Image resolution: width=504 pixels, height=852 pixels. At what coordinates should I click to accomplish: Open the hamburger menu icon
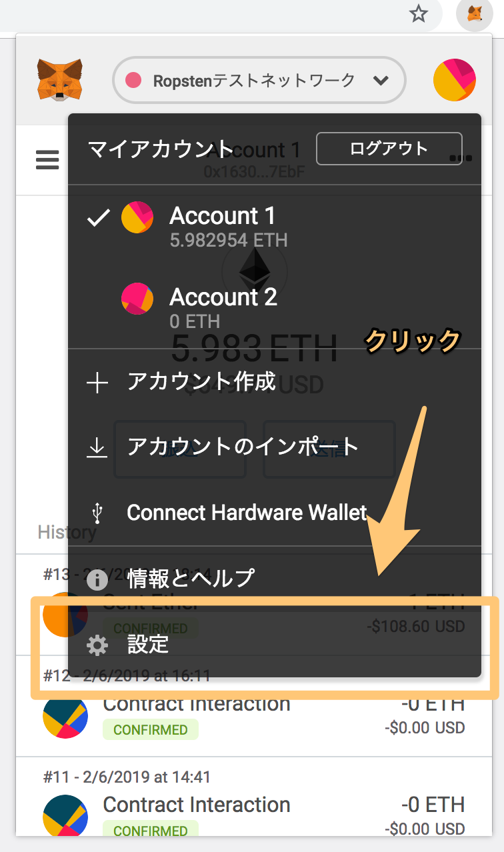click(x=47, y=159)
